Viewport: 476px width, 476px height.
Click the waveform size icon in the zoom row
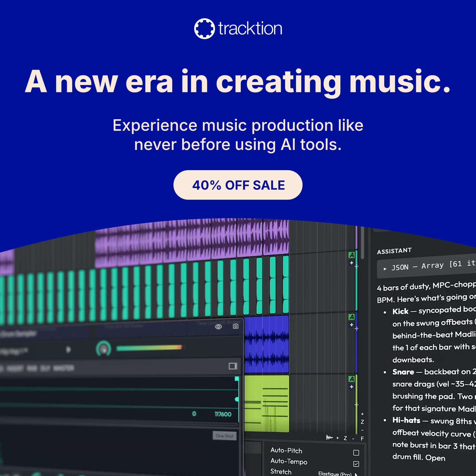pos(329,438)
